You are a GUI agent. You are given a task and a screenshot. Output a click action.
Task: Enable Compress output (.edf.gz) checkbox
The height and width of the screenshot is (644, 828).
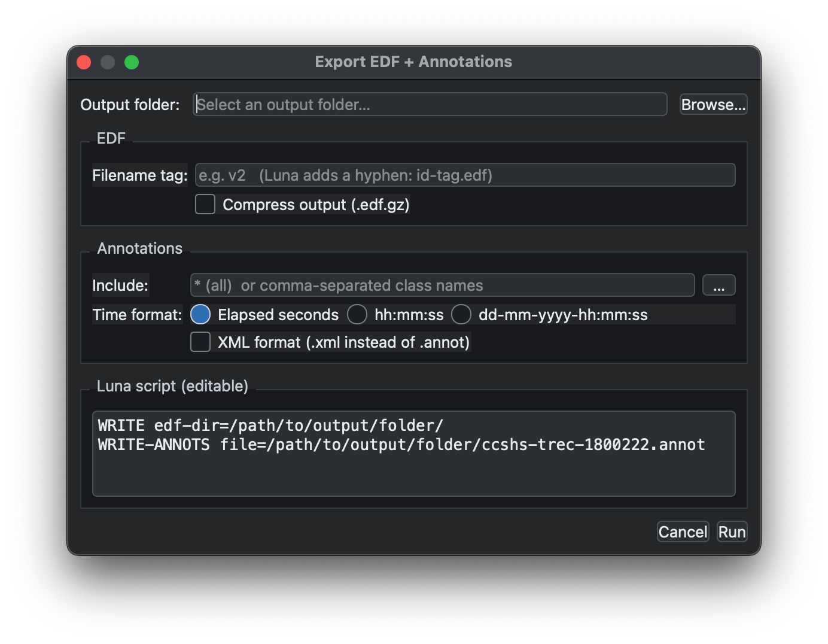pos(205,205)
